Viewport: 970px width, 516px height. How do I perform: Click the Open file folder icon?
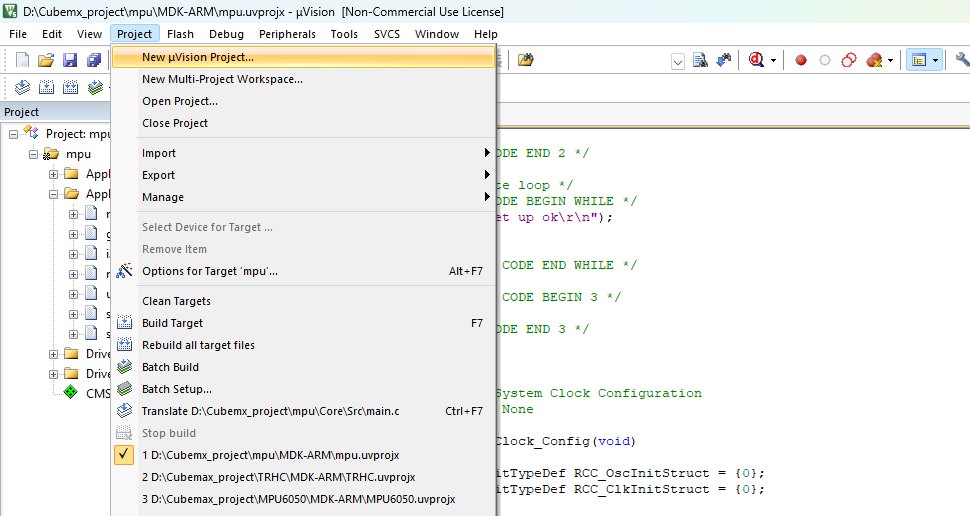46,60
